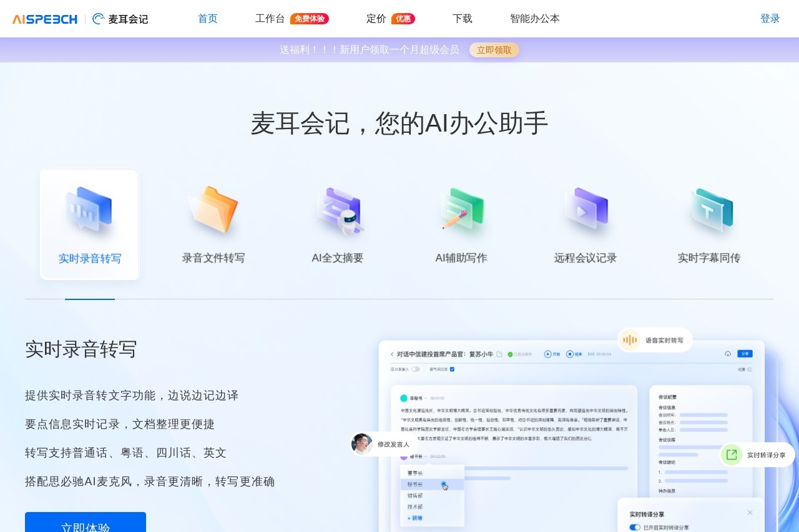Expand the 邬书长 speaker name dropdown
This screenshot has width=799, height=532.
tap(426, 457)
